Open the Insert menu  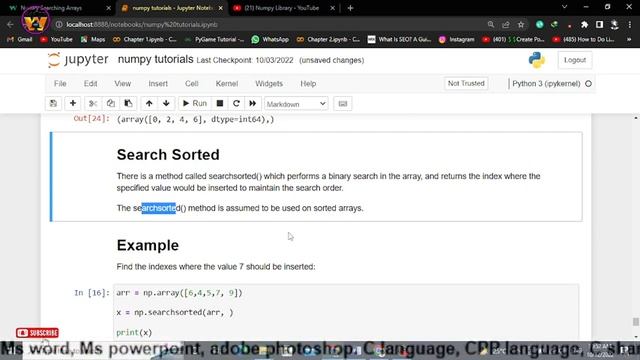(158, 84)
